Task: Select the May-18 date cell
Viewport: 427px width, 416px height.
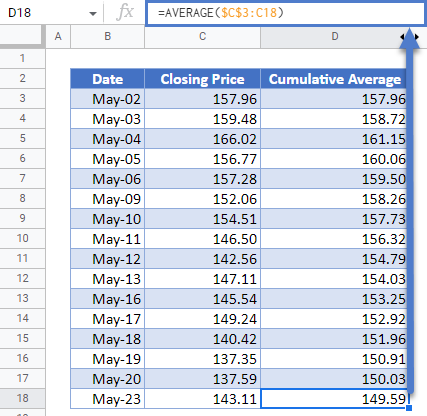Action: click(107, 339)
